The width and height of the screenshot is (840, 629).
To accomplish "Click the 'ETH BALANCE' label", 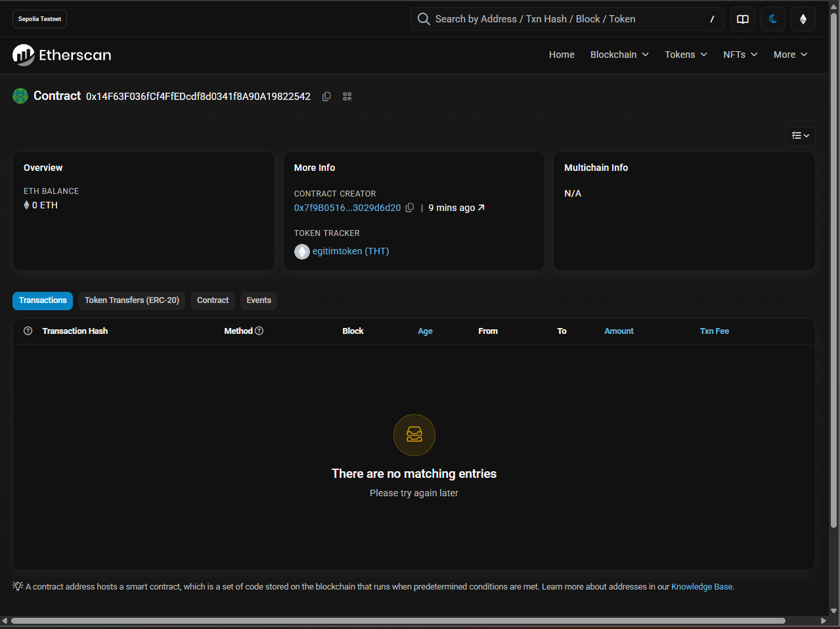I will click(x=51, y=191).
